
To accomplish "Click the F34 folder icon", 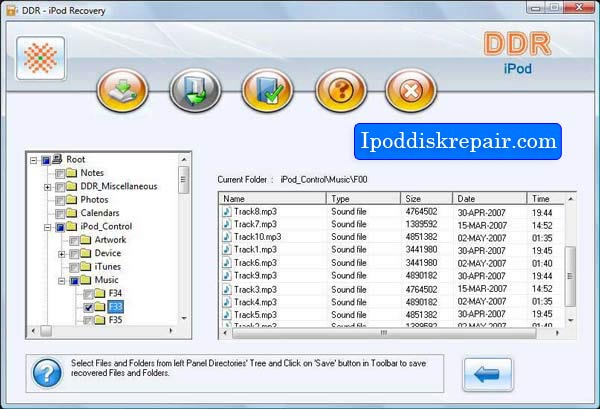I will point(100,293).
